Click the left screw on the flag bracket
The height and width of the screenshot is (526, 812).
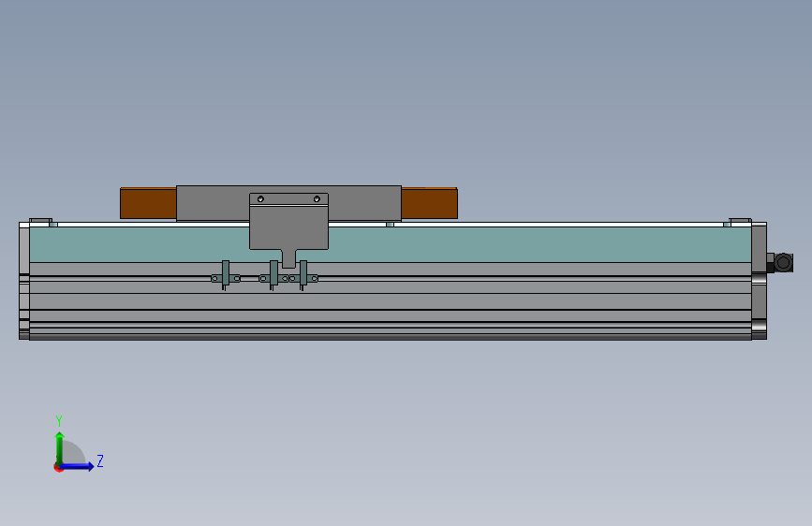(x=260, y=198)
